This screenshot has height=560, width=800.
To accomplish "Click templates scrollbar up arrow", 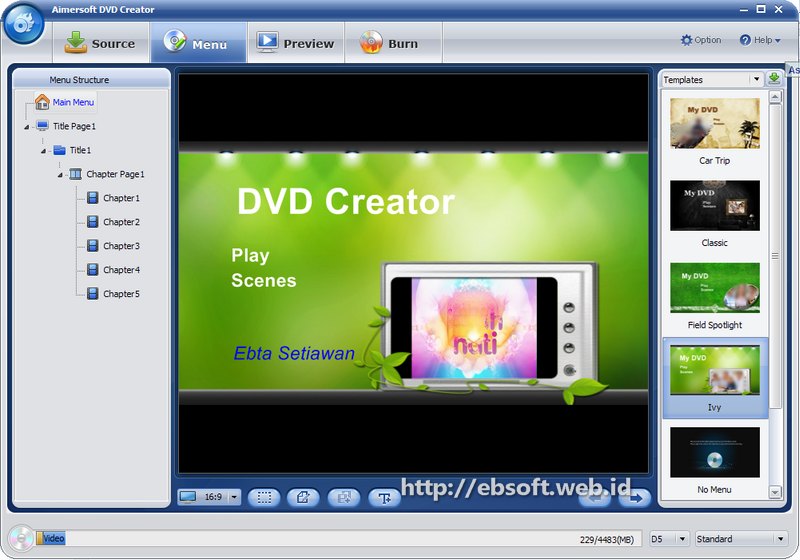I will tap(775, 97).
